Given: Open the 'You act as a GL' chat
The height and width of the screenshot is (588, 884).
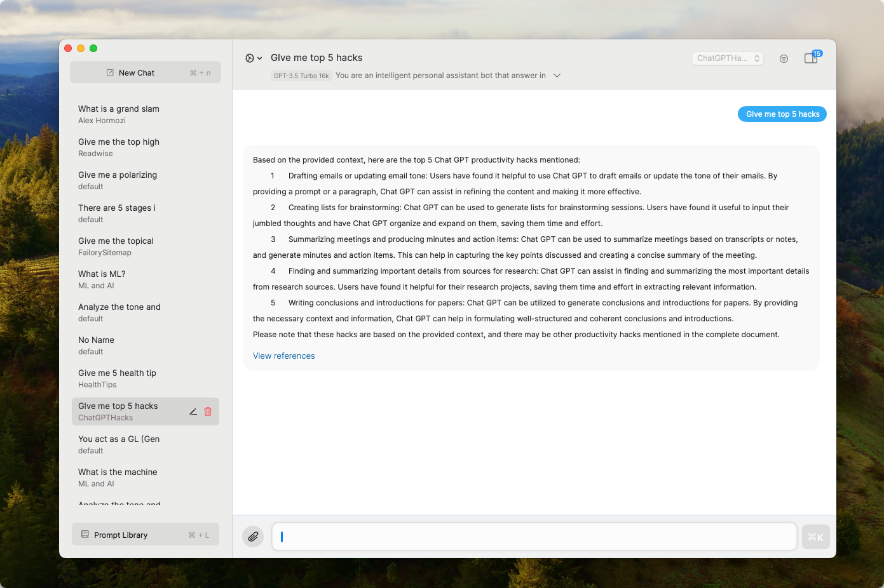Looking at the screenshot, I should click(x=119, y=444).
